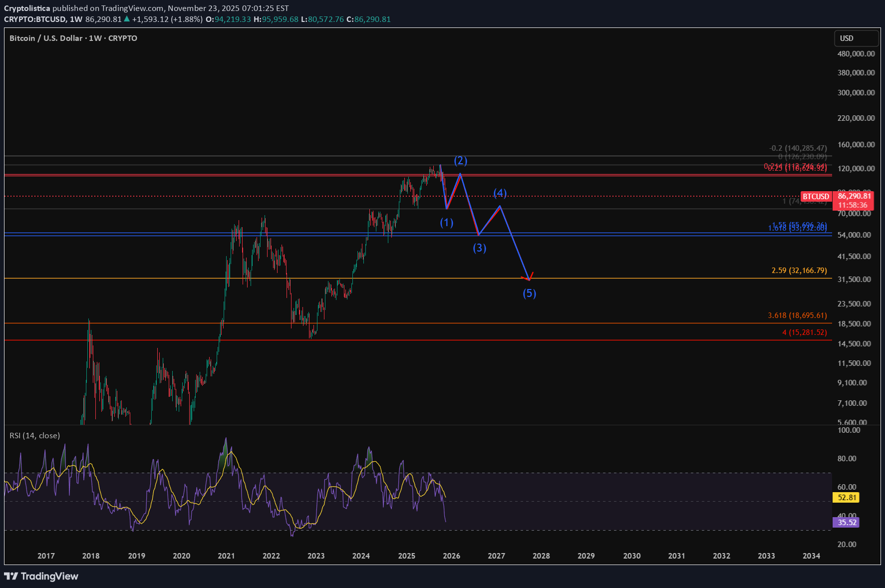Image resolution: width=885 pixels, height=588 pixels.
Task: Select the wave (2) label marker
Action: point(460,161)
